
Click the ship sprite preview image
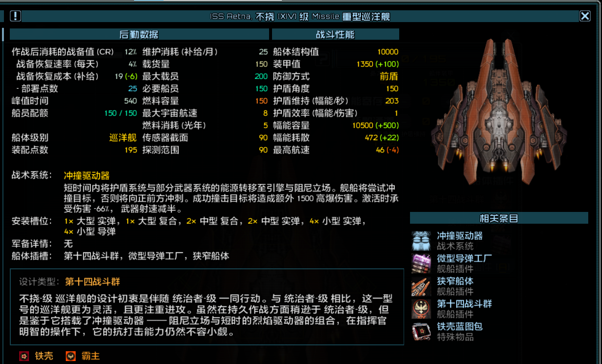pos(498,112)
